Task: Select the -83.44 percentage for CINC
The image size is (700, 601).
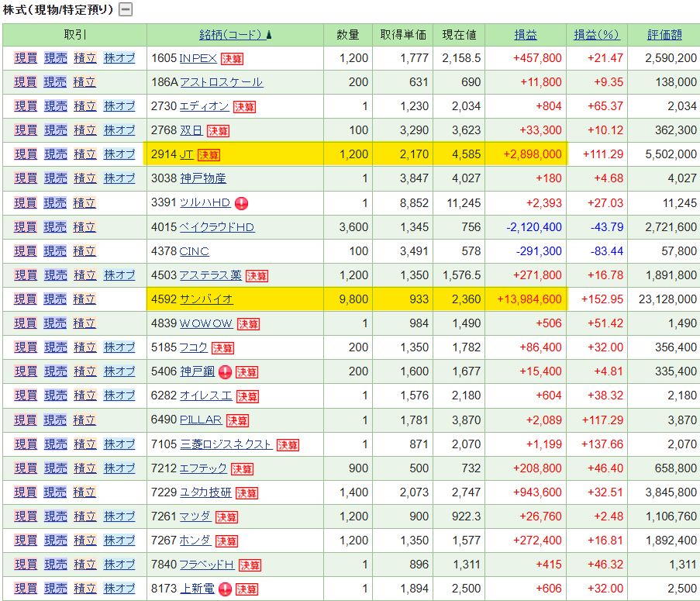Action: (x=606, y=252)
